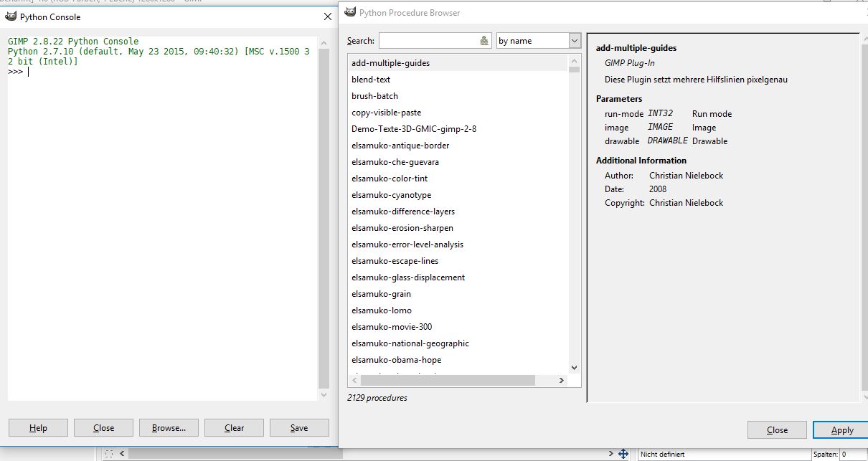Select the elsamuko-national-geographic procedure
Viewport: 868px width, 461px height.
pyautogui.click(x=458, y=343)
